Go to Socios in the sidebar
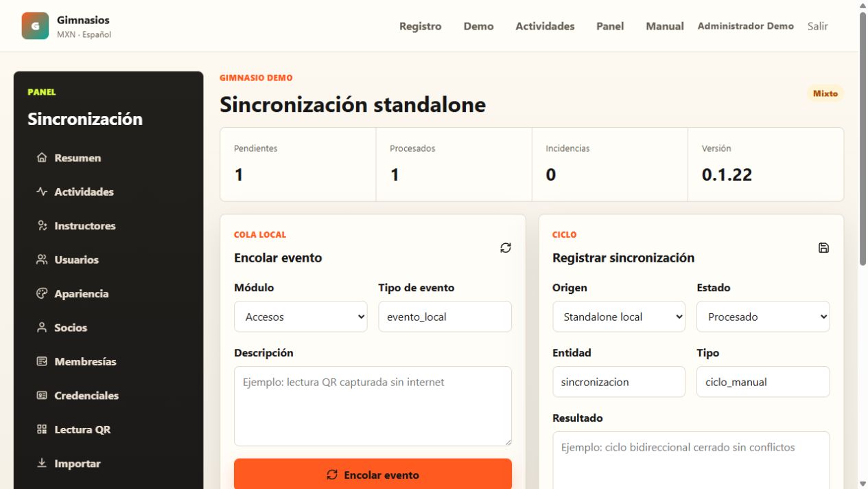 click(108, 328)
